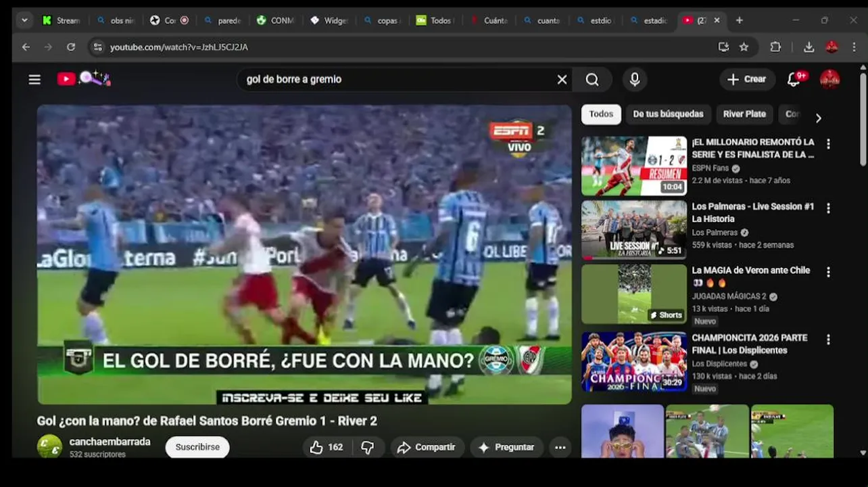The width and height of the screenshot is (868, 487).
Task: Open the Crear upload menu
Action: [746, 80]
